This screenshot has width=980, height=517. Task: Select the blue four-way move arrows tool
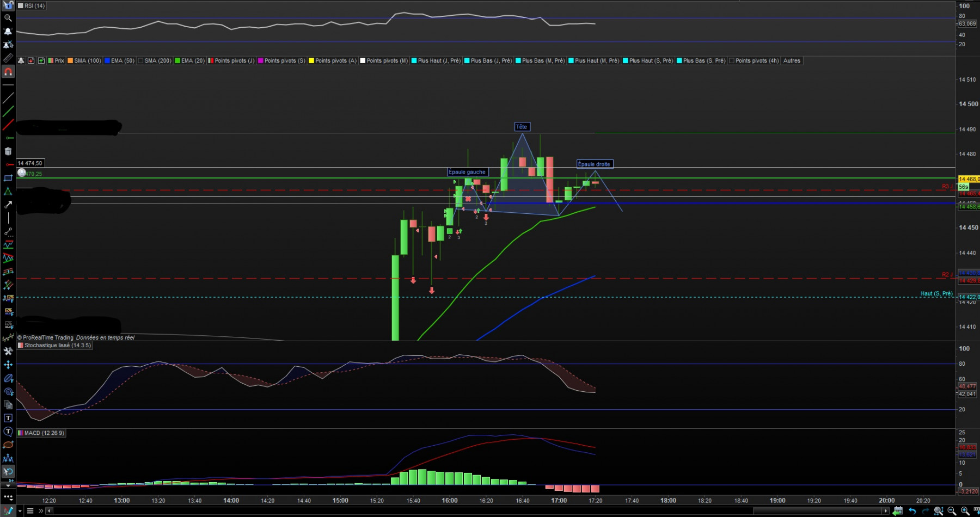[x=8, y=365]
